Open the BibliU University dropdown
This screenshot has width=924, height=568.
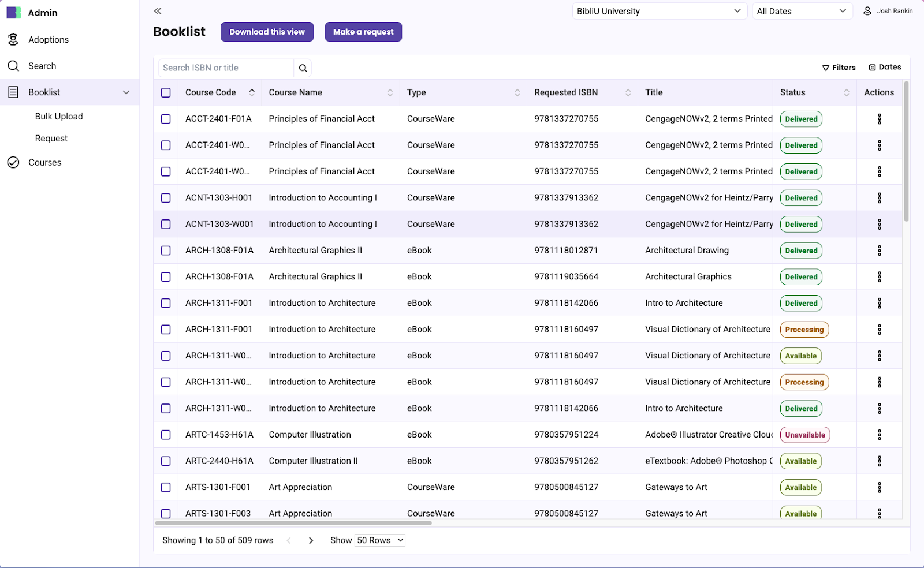coord(658,11)
